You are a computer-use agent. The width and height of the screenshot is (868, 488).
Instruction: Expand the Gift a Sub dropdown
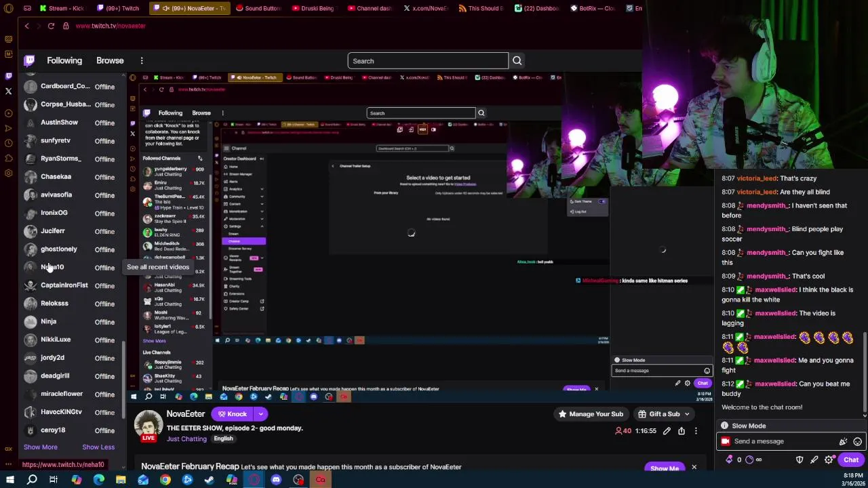pyautogui.click(x=686, y=414)
